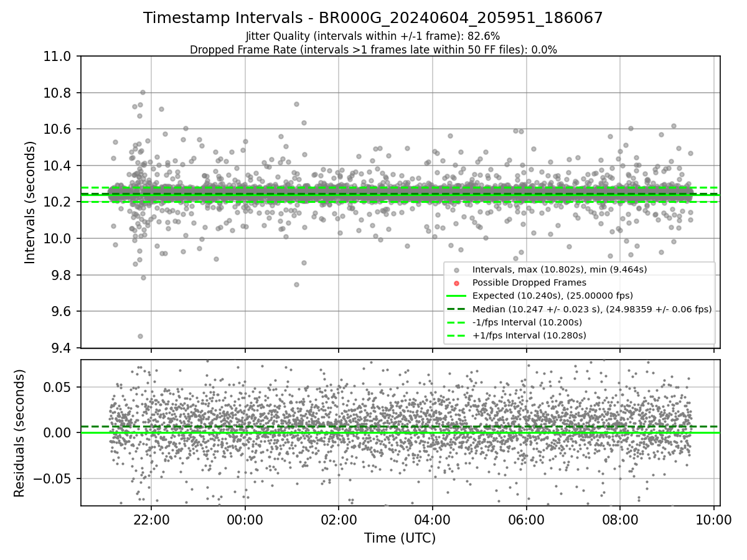This screenshot has height=560, width=747.
Task: Click legend entry '+1/fps Interval (10.280s)'
Action: click(529, 335)
